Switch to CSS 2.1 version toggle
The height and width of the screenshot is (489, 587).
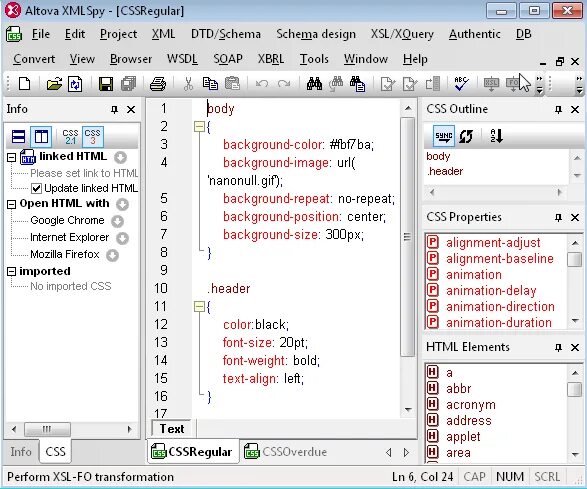click(70, 137)
